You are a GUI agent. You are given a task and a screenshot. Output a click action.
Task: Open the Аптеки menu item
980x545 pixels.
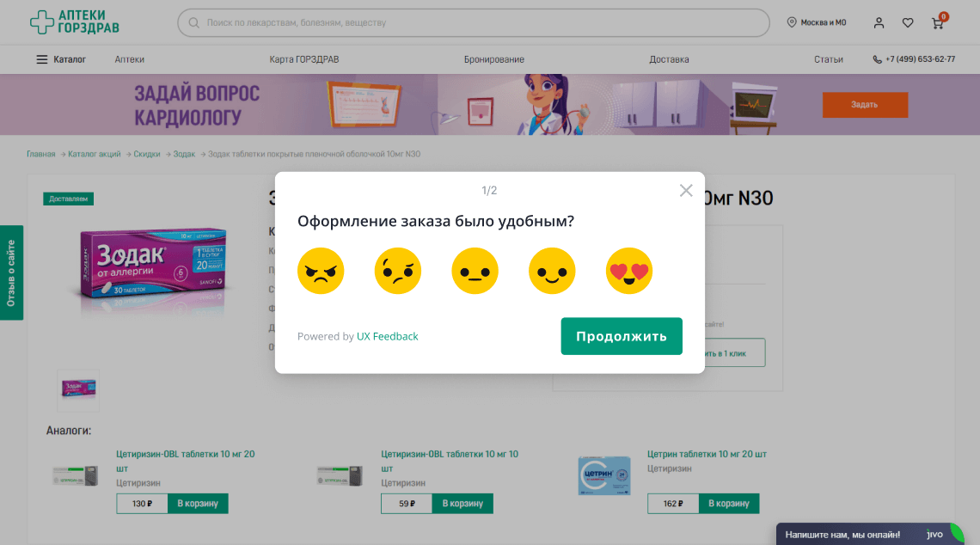(x=129, y=59)
